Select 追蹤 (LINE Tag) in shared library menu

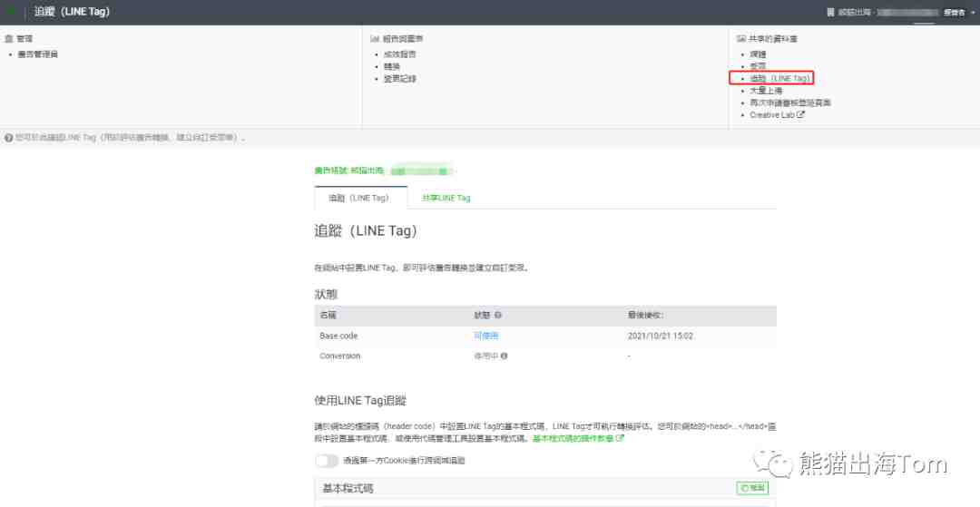click(780, 78)
